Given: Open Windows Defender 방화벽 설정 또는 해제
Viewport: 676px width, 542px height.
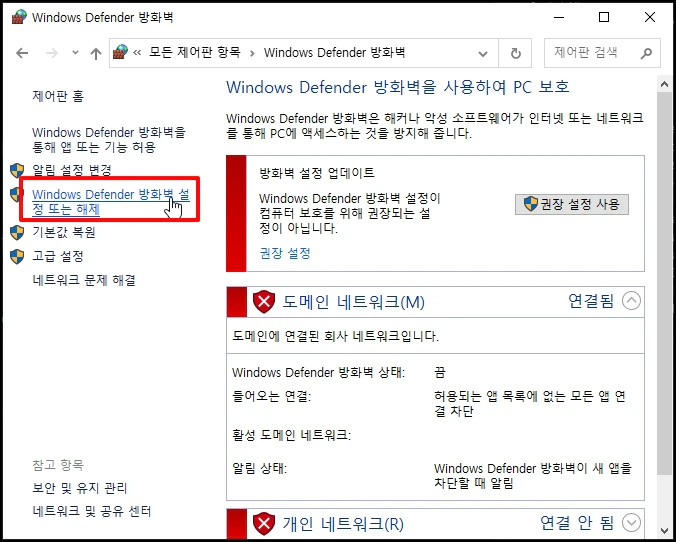Looking at the screenshot, I should (111, 202).
